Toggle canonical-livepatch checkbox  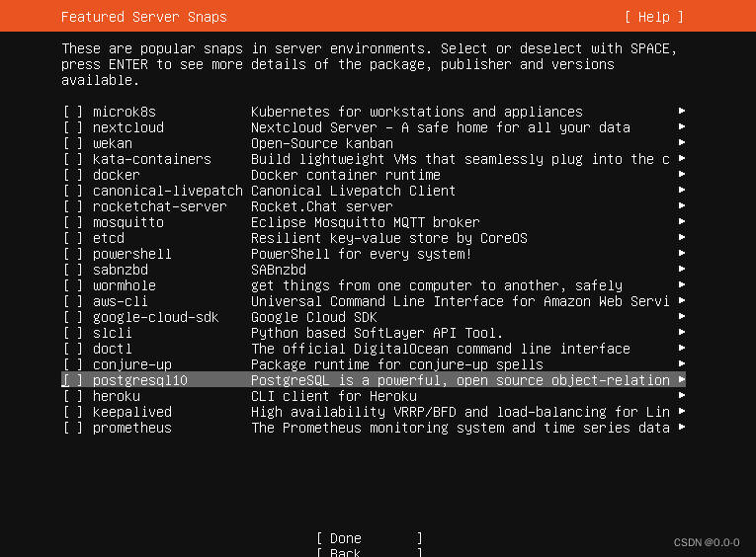tap(73, 191)
